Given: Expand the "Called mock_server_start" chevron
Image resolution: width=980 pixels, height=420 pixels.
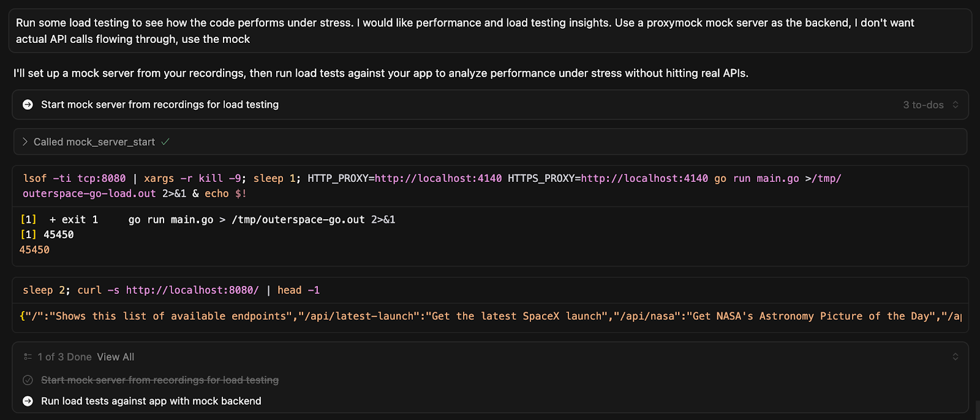Looking at the screenshot, I should pyautogui.click(x=25, y=142).
